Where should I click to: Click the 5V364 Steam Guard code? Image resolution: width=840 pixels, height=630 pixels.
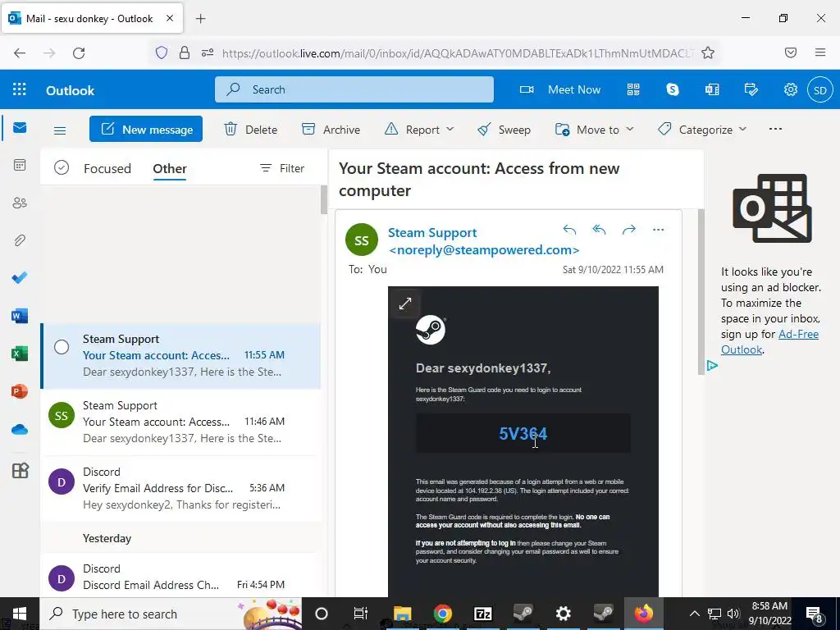pyautogui.click(x=523, y=433)
